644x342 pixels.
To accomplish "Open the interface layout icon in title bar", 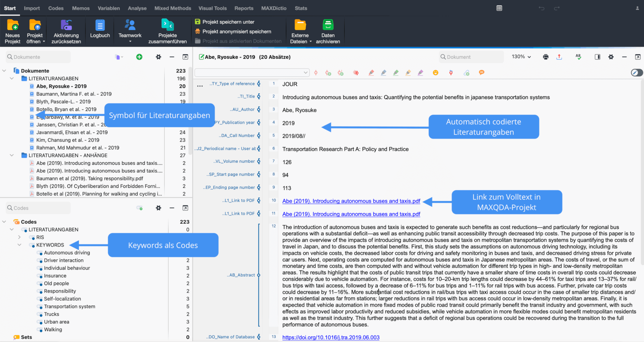I will click(x=499, y=8).
